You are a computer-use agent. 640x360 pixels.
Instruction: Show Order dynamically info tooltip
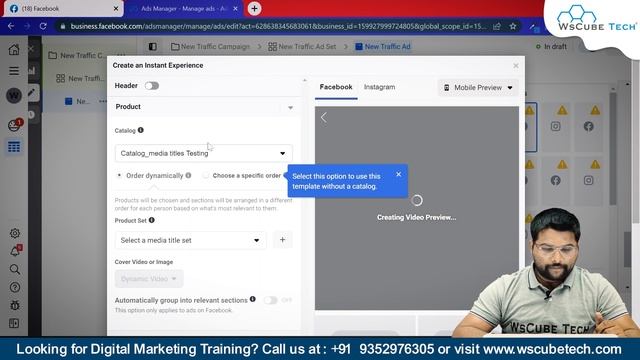(188, 176)
